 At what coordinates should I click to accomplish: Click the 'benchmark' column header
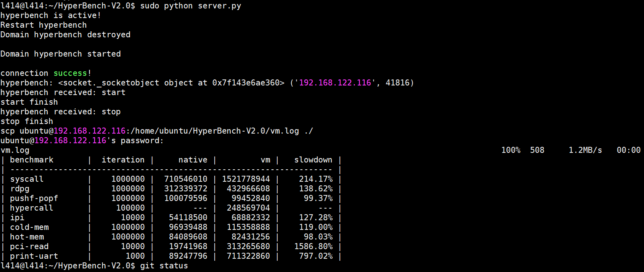tap(32, 160)
